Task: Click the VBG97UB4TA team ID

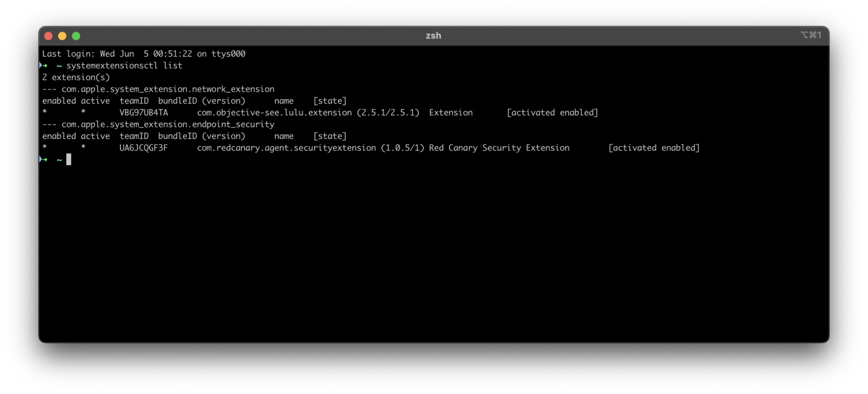Action: click(x=144, y=113)
